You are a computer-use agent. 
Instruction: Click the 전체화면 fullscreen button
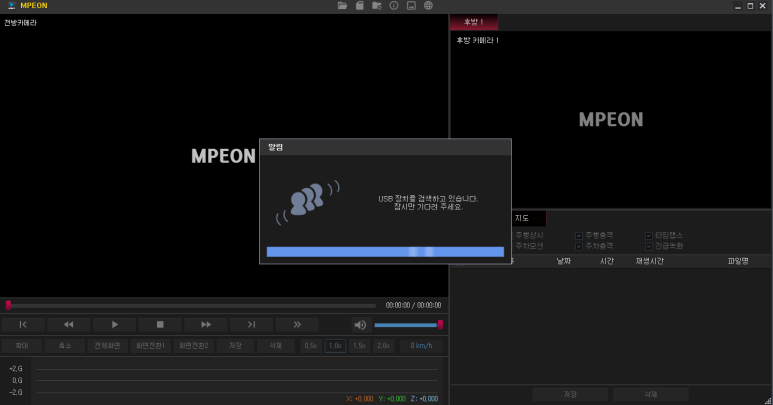[107, 345]
